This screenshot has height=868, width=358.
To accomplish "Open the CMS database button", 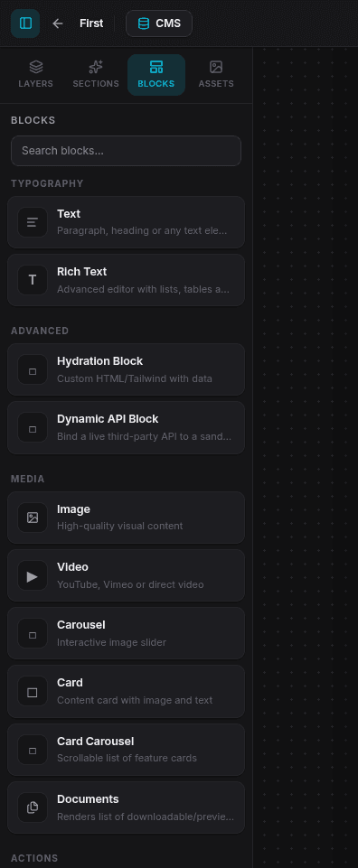I will pyautogui.click(x=159, y=23).
